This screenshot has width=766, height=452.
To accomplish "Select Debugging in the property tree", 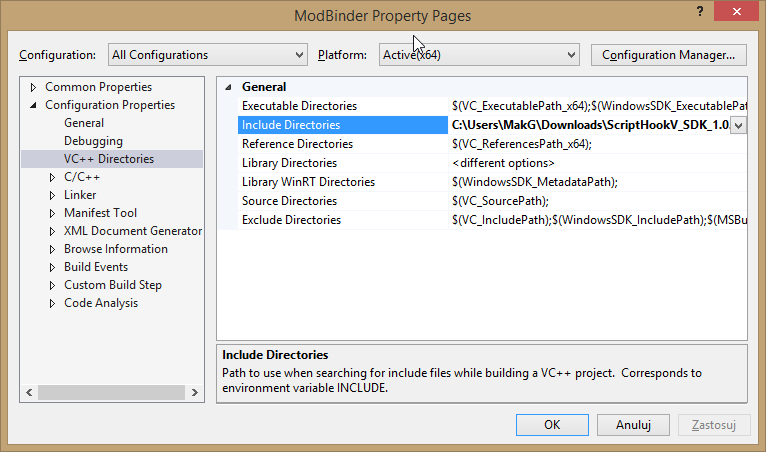I will click(x=93, y=141).
